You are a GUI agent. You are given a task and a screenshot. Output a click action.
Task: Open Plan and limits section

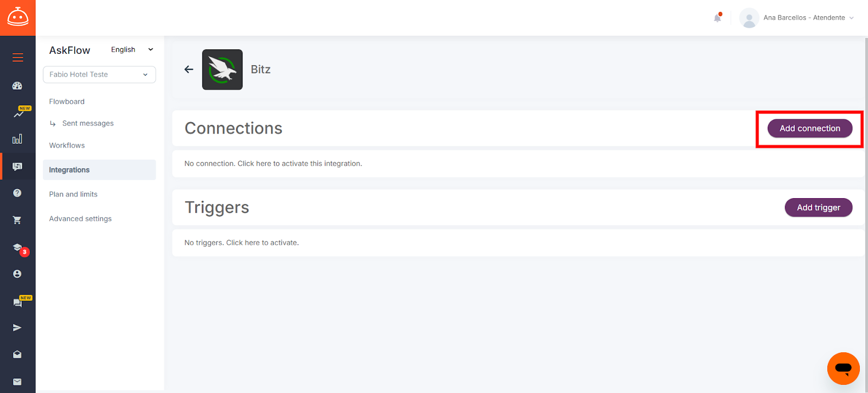point(73,194)
